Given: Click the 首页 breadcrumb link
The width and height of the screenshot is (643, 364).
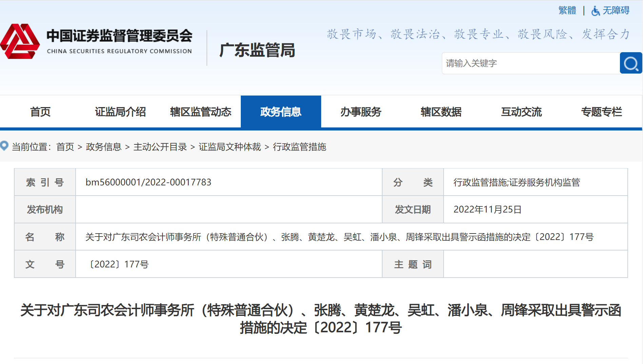Looking at the screenshot, I should [65, 147].
